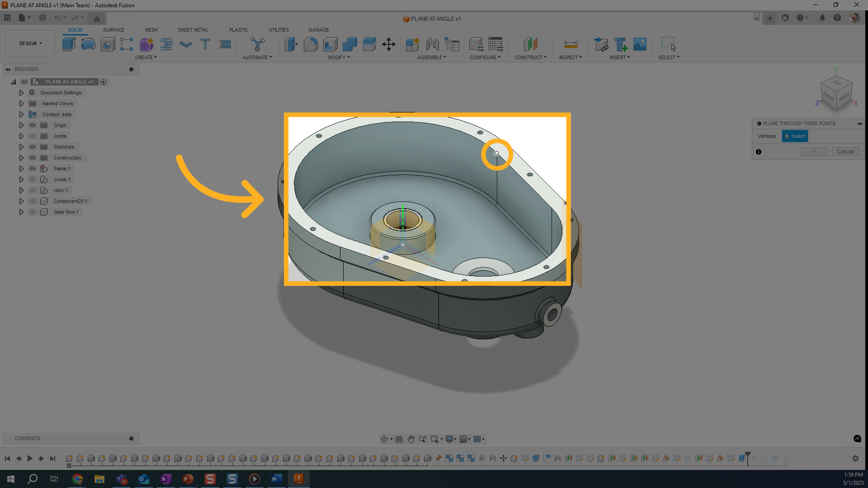Click the Joint tool icon
Image resolution: width=868 pixels, height=488 pixels.
pyautogui.click(x=432, y=44)
